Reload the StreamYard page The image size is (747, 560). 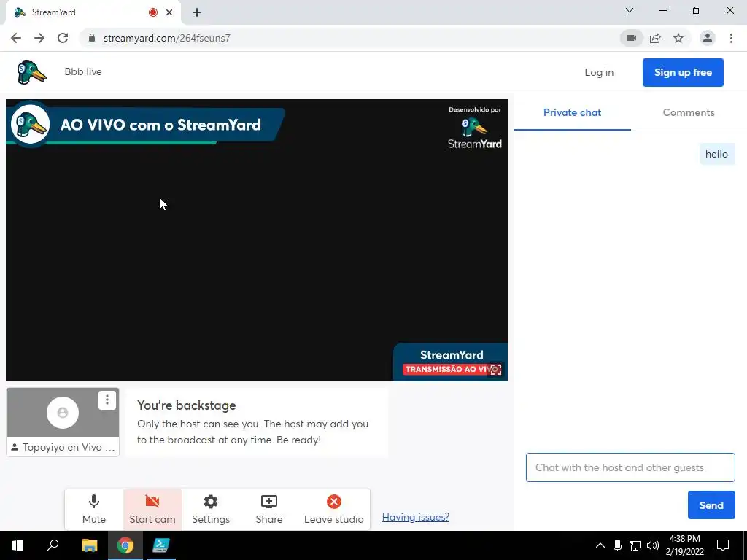pyautogui.click(x=63, y=38)
